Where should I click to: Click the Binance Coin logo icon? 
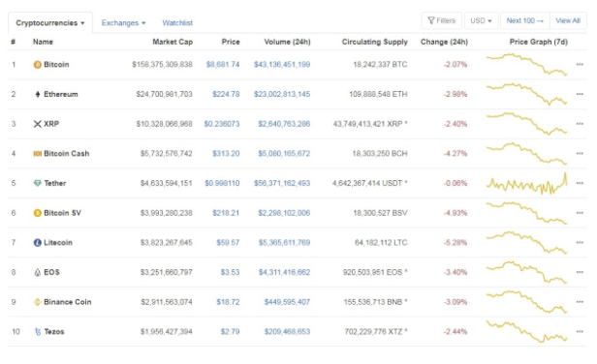click(x=37, y=302)
